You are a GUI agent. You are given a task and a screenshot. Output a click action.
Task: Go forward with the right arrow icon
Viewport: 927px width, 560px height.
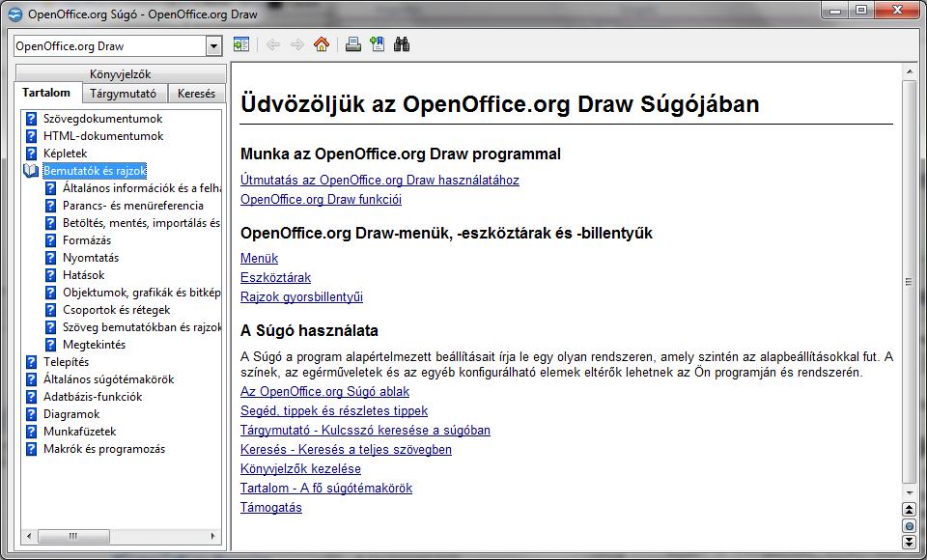[x=296, y=44]
